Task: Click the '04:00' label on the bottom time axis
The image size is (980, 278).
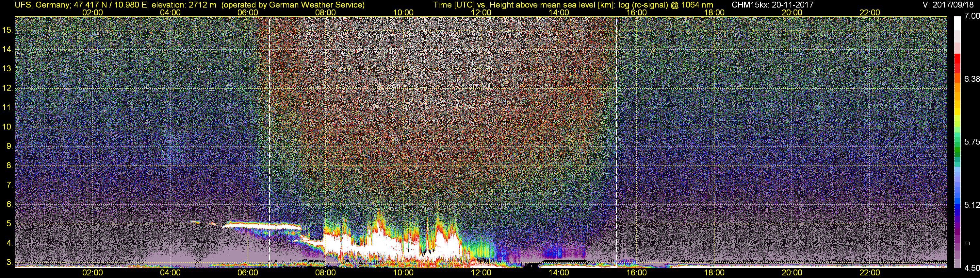Action: point(170,273)
